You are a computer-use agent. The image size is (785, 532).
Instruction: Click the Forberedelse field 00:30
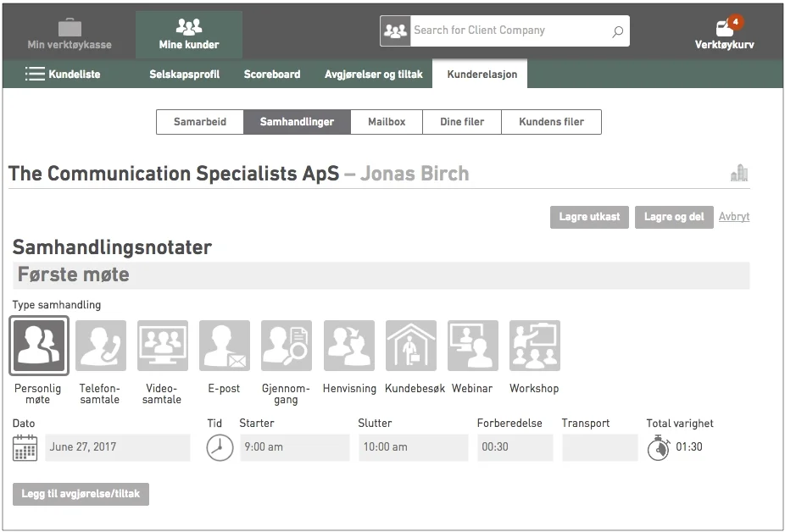515,447
